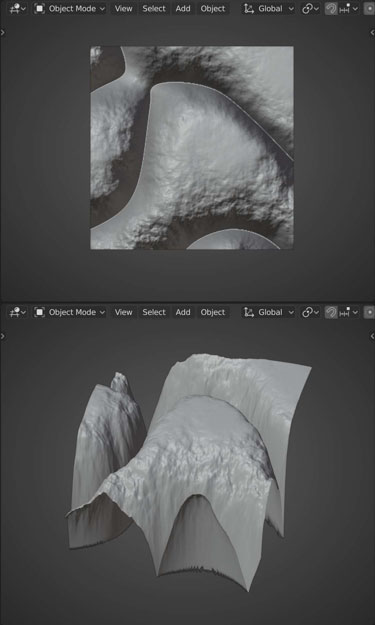Viewport: 375px width, 625px height.
Task: Change Global transform orientation in bottom viewport
Action: click(269, 312)
